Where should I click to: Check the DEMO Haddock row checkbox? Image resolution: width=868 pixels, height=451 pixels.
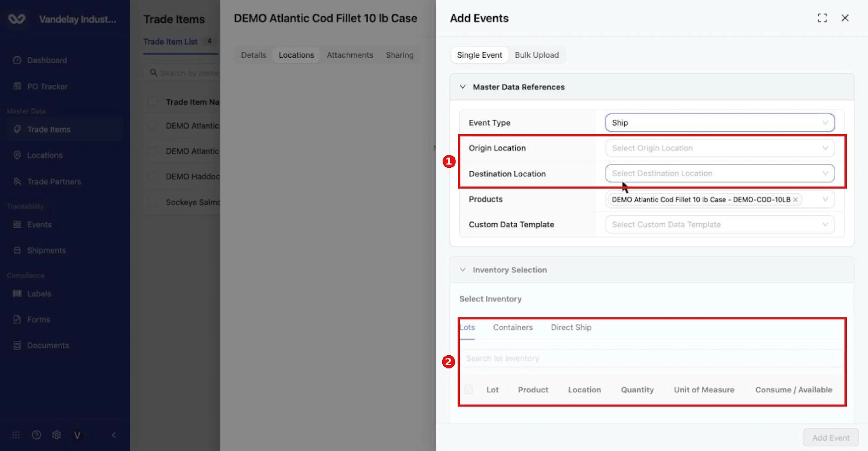pos(153,176)
